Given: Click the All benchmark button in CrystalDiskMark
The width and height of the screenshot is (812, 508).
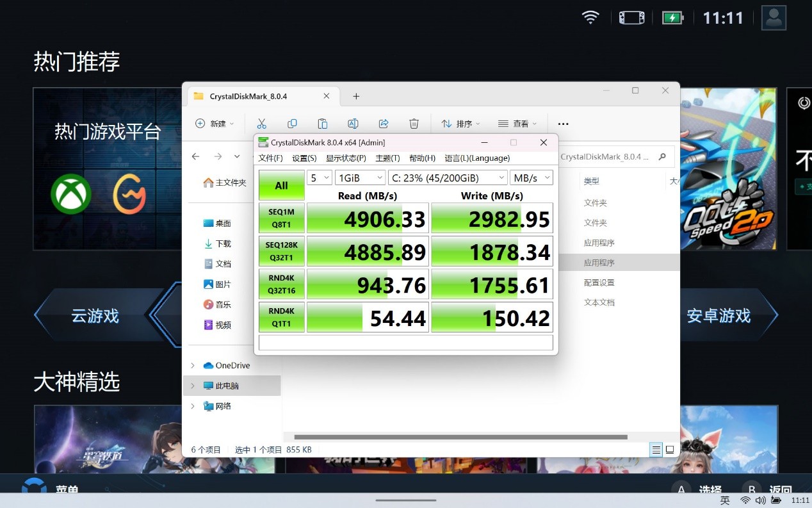Looking at the screenshot, I should (x=282, y=185).
